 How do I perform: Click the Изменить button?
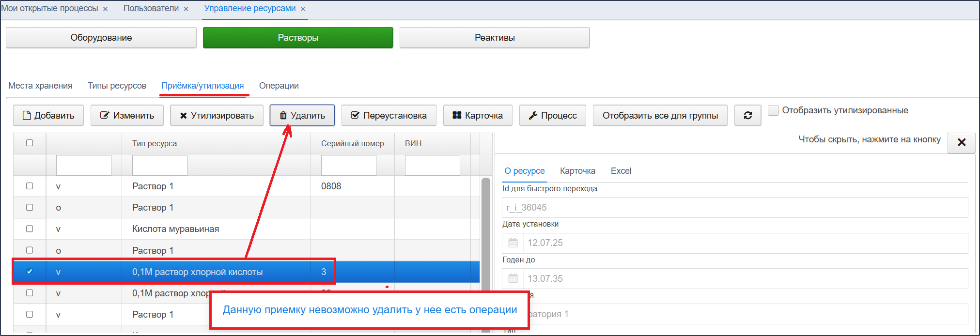127,116
